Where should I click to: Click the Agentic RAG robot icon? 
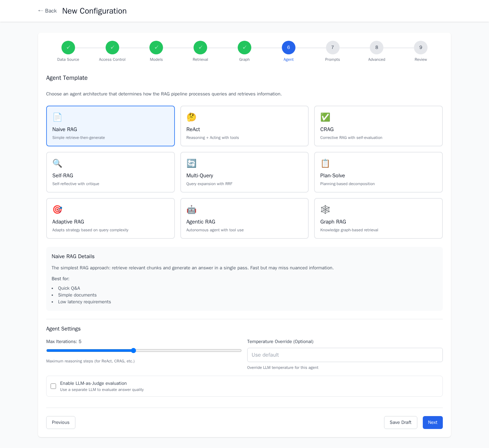[x=191, y=210]
